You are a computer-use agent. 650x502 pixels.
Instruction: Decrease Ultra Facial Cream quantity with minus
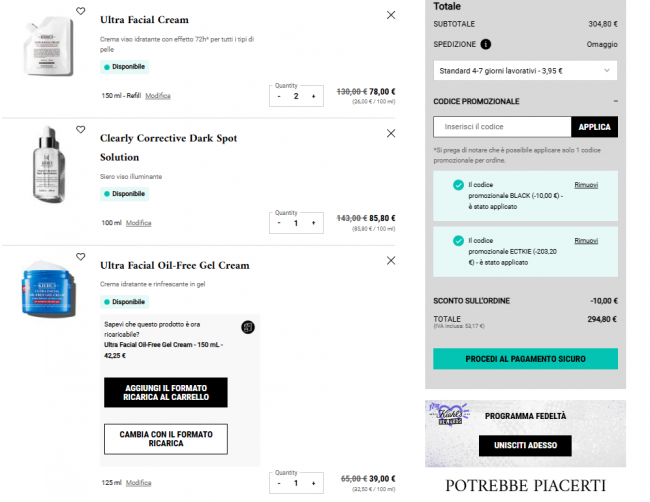pos(279,96)
